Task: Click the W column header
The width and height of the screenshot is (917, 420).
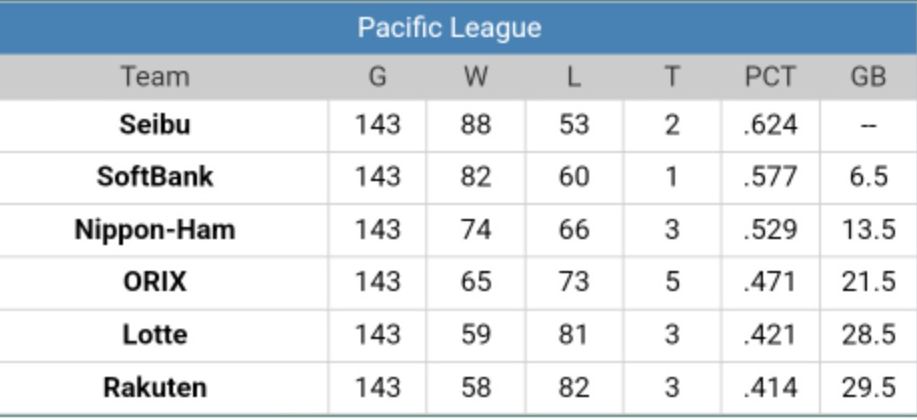Action: [475, 77]
